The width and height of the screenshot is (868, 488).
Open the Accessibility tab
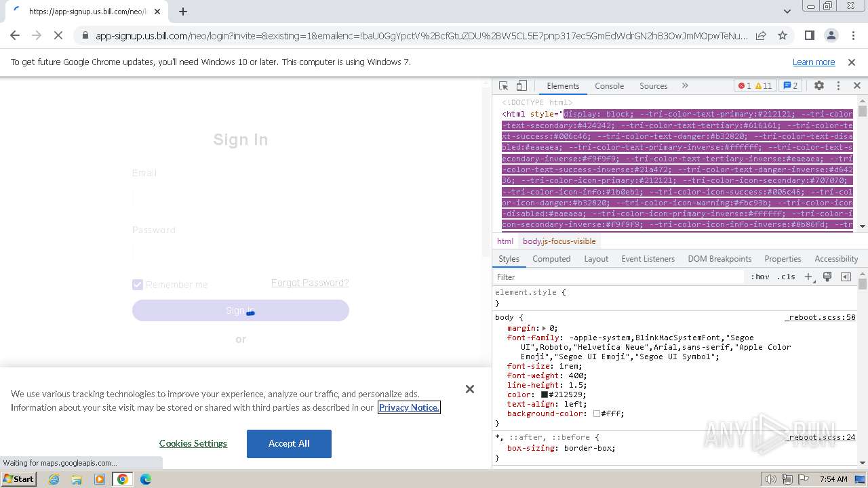836,259
